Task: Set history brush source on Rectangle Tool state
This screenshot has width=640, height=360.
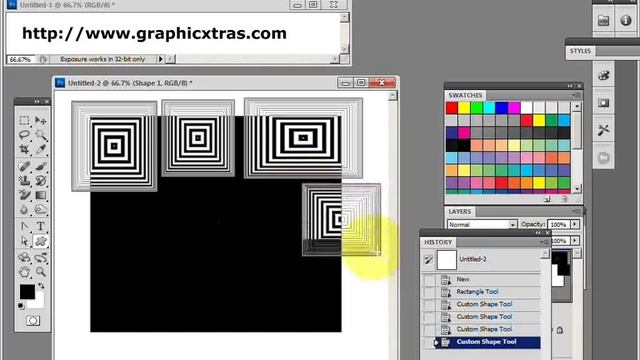Action: 429,292
